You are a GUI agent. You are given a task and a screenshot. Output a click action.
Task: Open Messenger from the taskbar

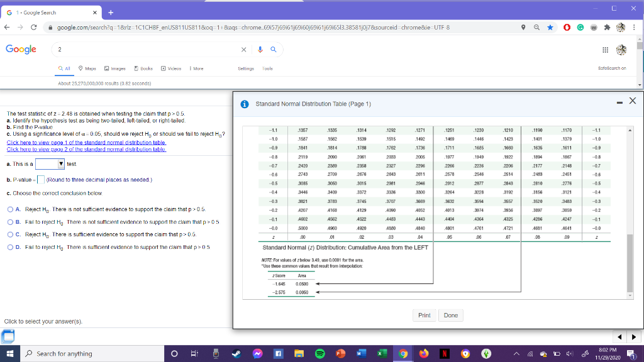[x=257, y=353]
